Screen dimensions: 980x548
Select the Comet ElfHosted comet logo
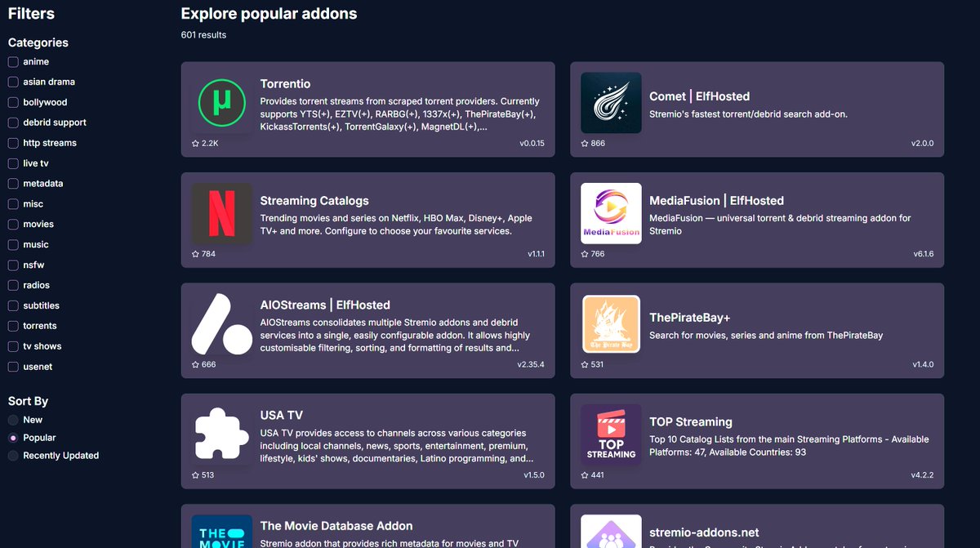pyautogui.click(x=611, y=103)
